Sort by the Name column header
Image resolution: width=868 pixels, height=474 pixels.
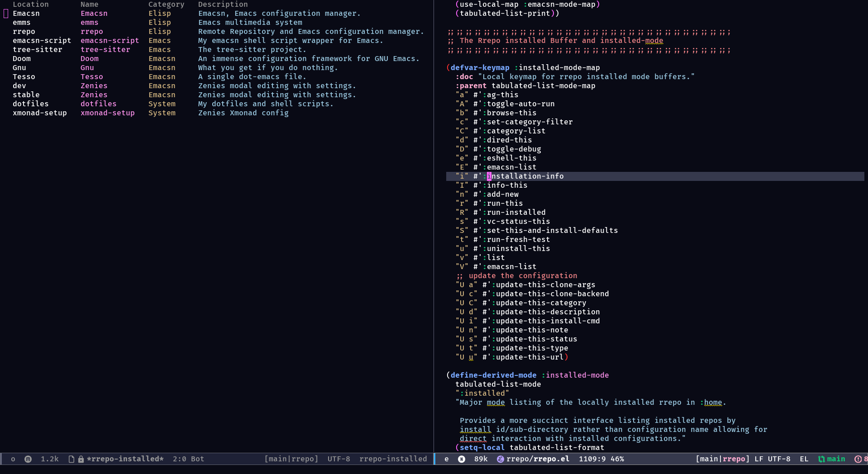[89, 5]
